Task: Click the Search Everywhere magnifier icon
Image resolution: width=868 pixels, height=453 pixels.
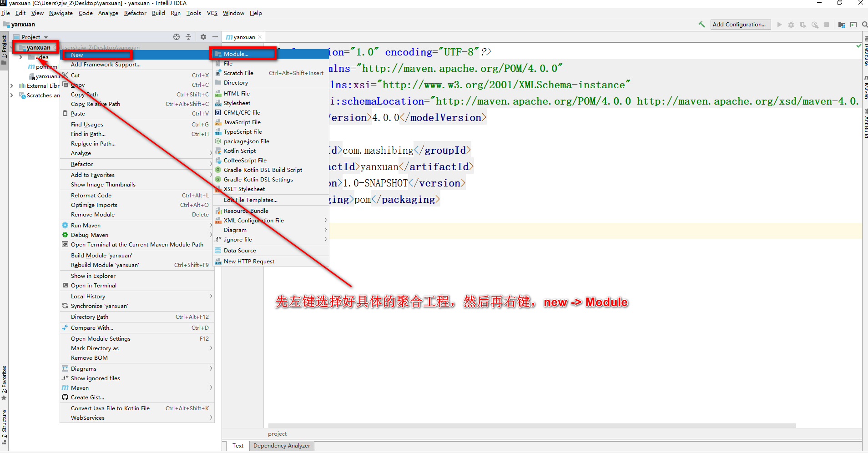Action: (864, 25)
